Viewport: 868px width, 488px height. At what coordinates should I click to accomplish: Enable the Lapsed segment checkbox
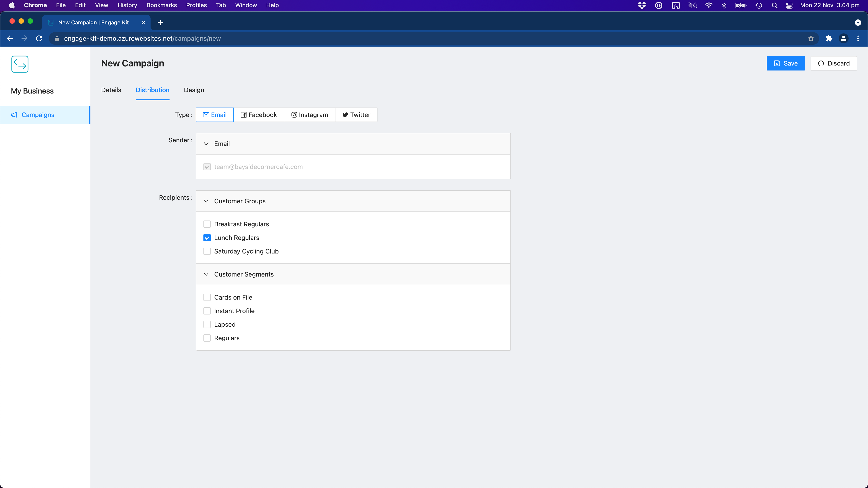point(207,324)
